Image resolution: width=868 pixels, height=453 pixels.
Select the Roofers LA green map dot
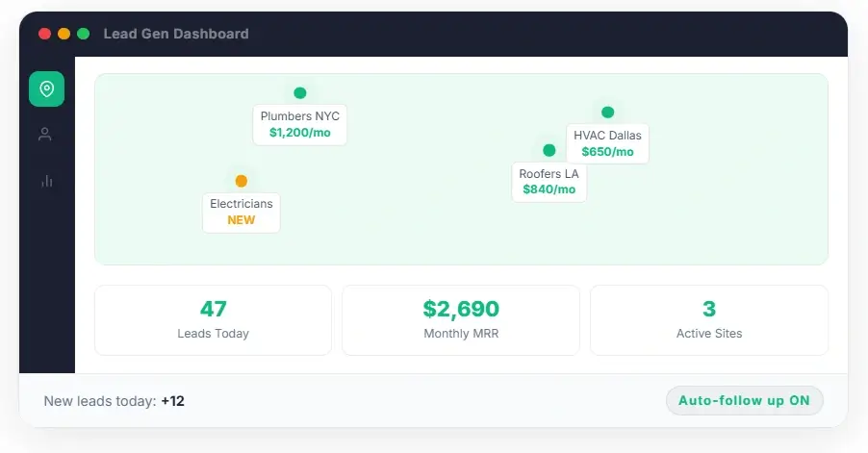pyautogui.click(x=549, y=150)
